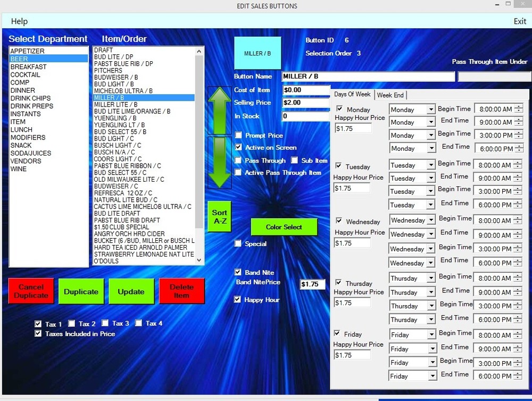Check the Special checkbox
532x401 pixels.
coord(238,243)
